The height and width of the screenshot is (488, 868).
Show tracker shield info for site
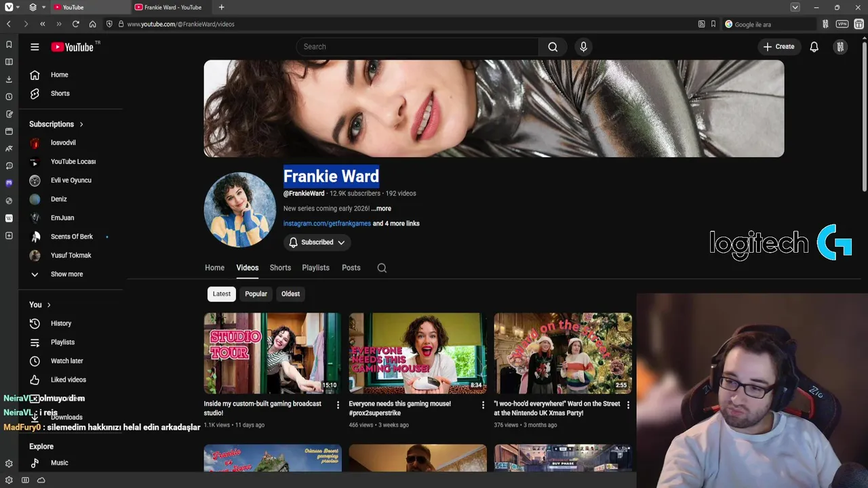point(109,24)
